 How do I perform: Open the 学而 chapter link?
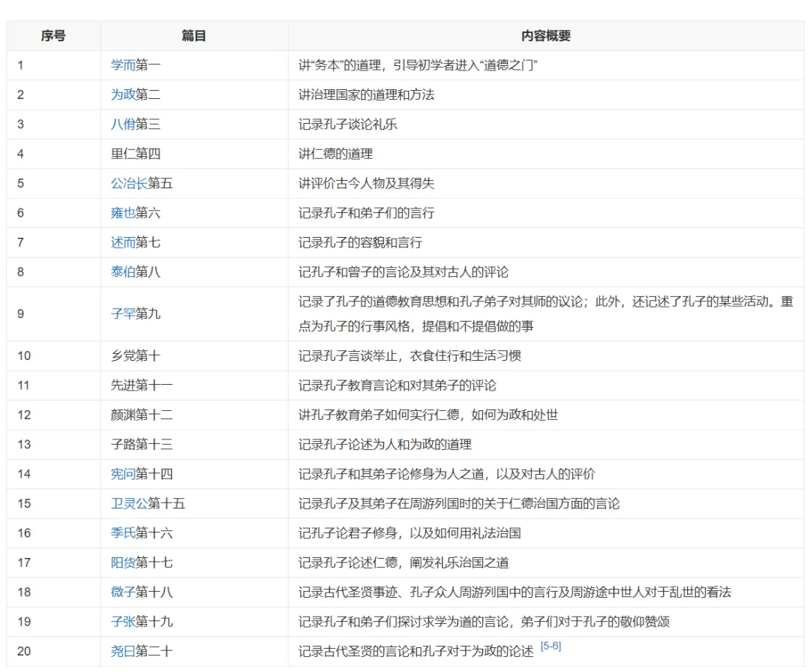pyautogui.click(x=123, y=65)
